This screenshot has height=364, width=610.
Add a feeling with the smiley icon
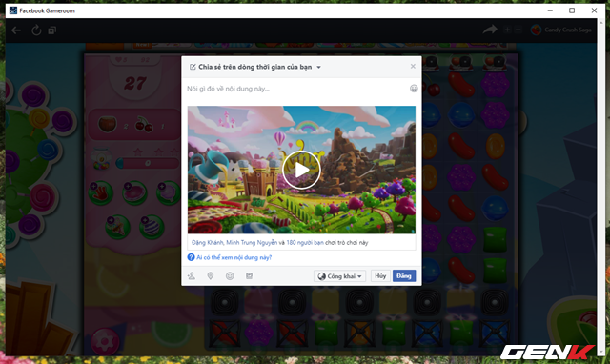230,276
